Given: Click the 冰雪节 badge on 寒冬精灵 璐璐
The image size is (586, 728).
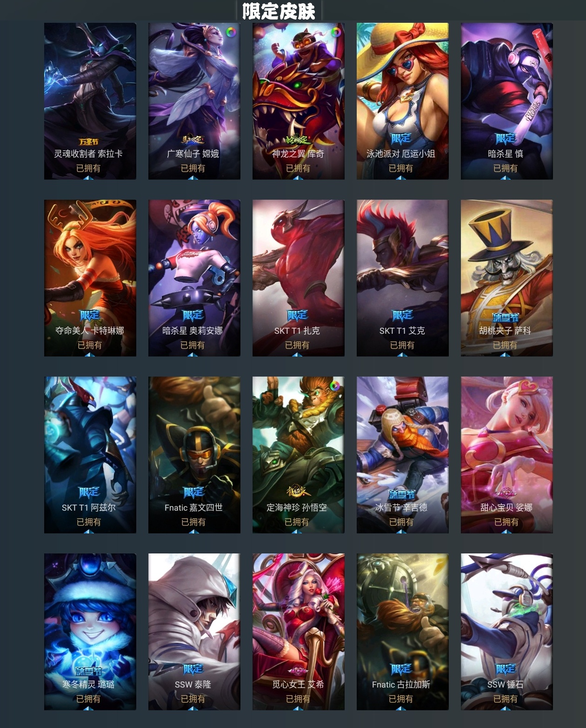Looking at the screenshot, I should 88,671.
